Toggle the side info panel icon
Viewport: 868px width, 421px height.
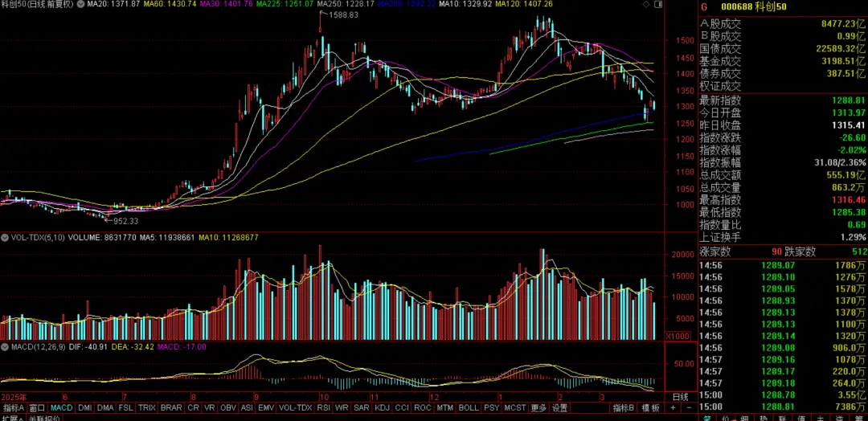657,5
